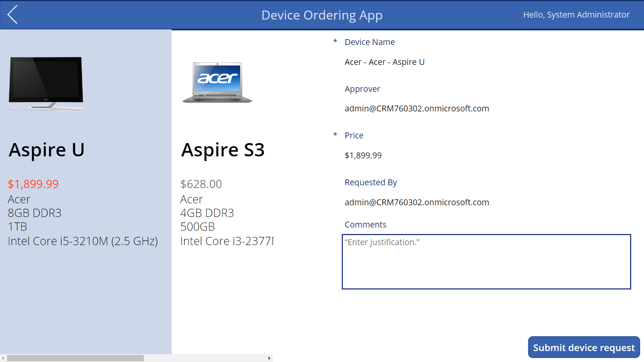Click the Approver email address value
Image resolution: width=644 pixels, height=362 pixels.
point(417,108)
